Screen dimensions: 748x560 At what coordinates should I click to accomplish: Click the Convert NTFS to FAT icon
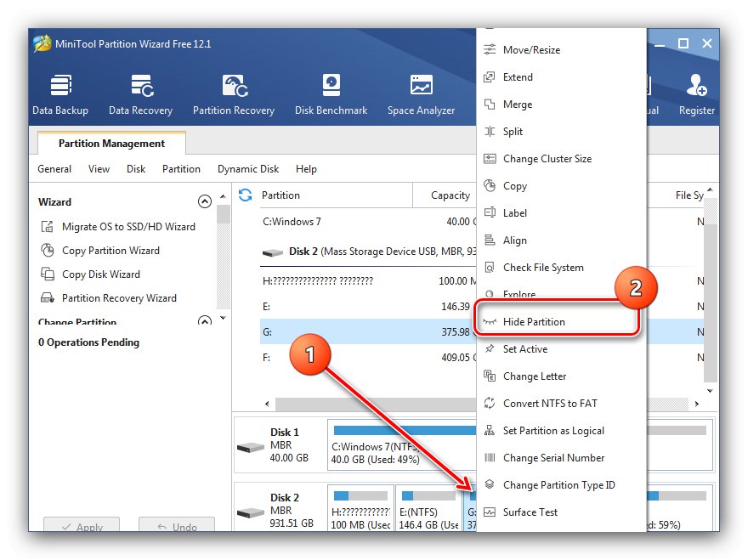point(490,403)
